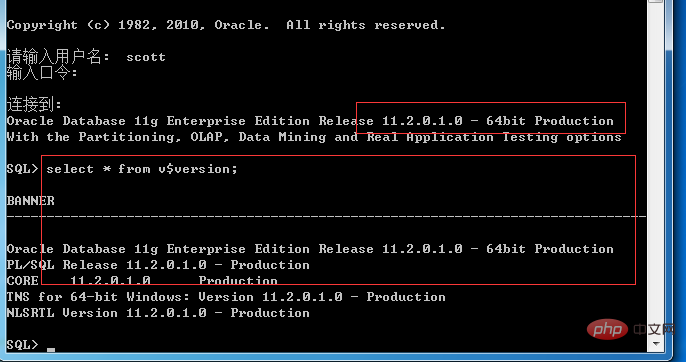Click the 'CORE 11.2.0.1.0 Production' line

pyautogui.click(x=142, y=281)
